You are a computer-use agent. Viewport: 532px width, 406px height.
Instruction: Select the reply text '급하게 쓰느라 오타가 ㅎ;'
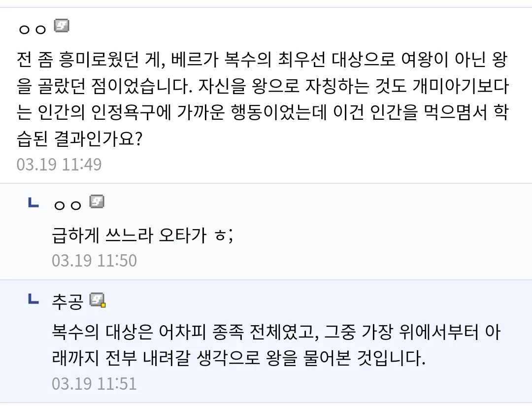pyautogui.click(x=142, y=236)
